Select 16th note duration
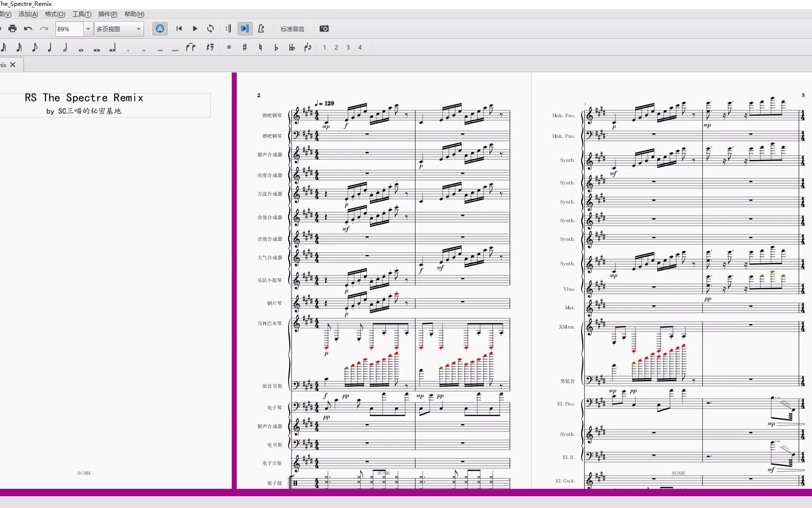 [19, 48]
